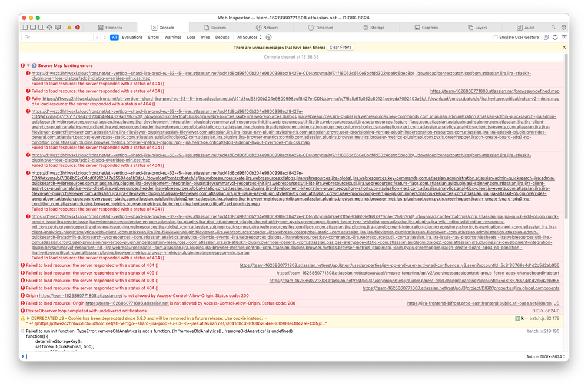Show errors via the red toolbar badge
The image size is (588, 387).
[78, 27]
